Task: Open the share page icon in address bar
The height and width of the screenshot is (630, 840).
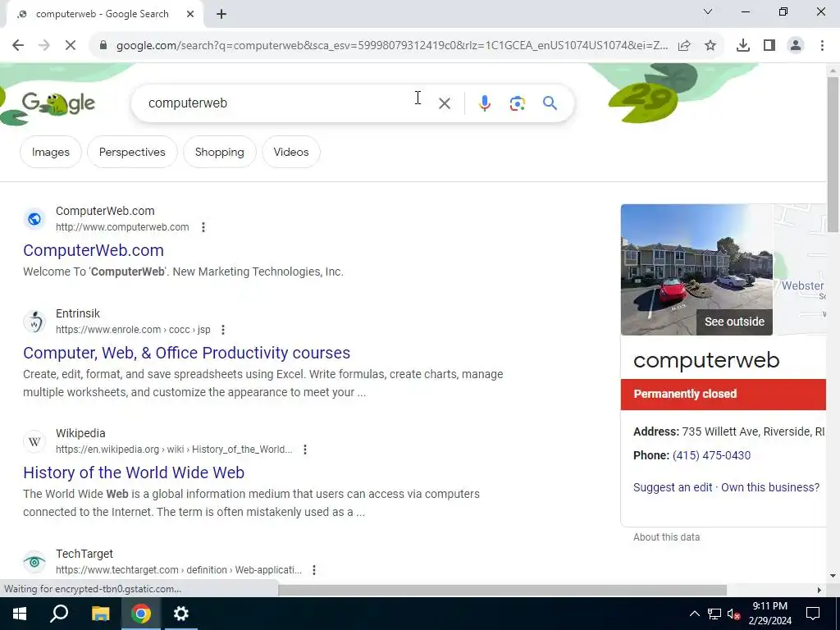Action: click(684, 46)
